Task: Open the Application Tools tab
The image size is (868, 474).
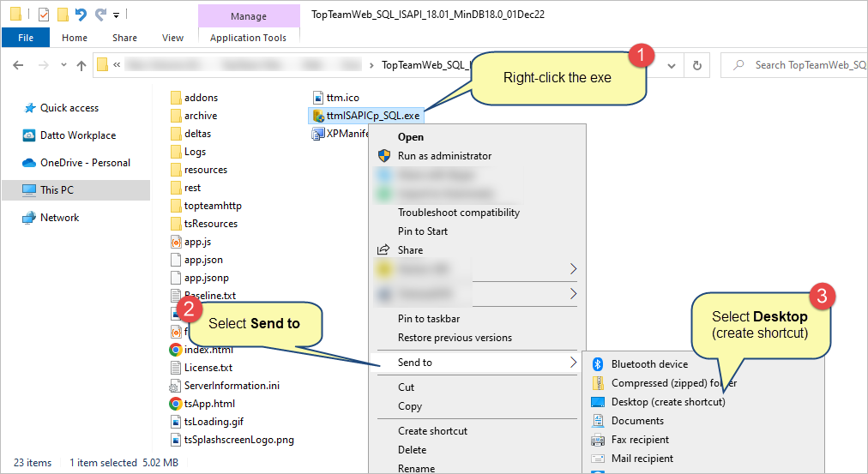Action: 248,38
